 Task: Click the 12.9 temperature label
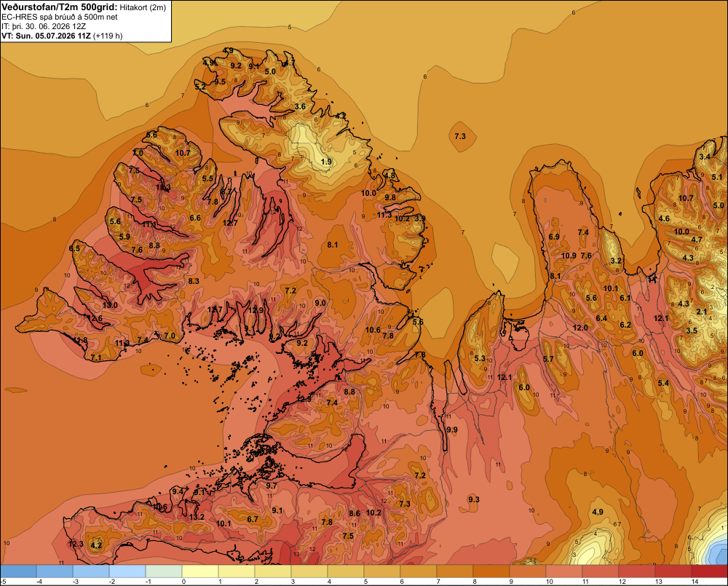pos(256,310)
